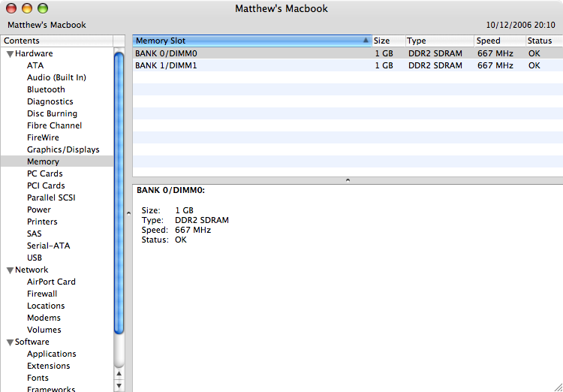Screen dimensions: 563x392
Task: Click the detail pane Speed value 667 MHz
Action: coord(193,230)
